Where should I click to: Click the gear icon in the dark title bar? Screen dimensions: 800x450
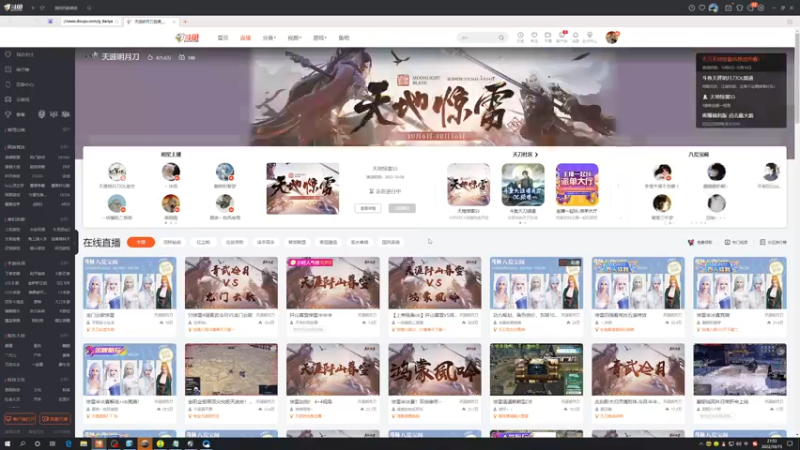coord(761,8)
